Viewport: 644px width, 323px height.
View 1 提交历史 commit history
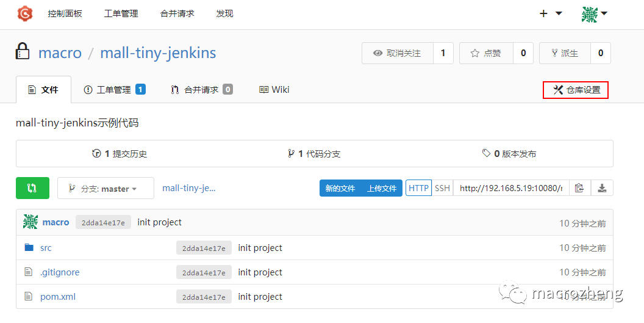coord(120,154)
